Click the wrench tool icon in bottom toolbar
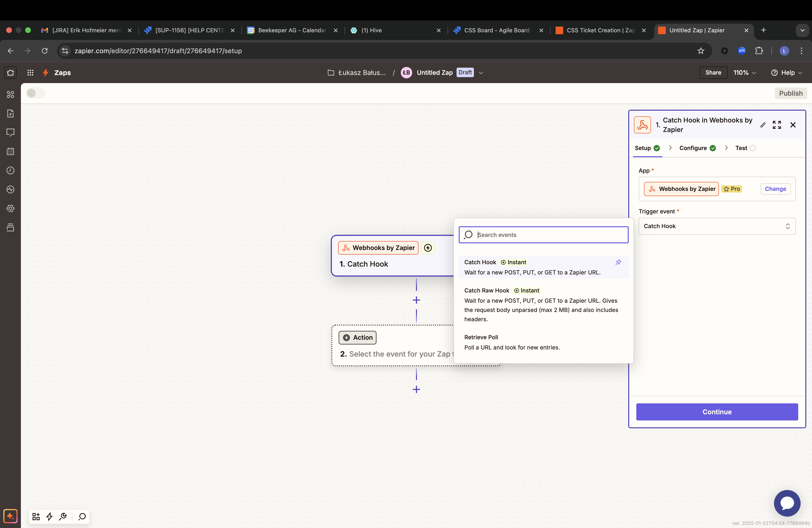The height and width of the screenshot is (528, 812). (x=63, y=516)
